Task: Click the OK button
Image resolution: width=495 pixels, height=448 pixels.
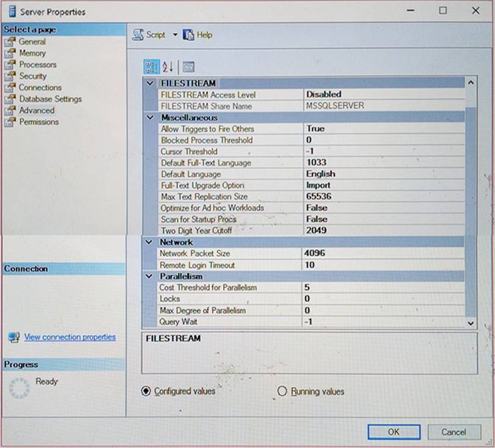Action: tap(394, 432)
